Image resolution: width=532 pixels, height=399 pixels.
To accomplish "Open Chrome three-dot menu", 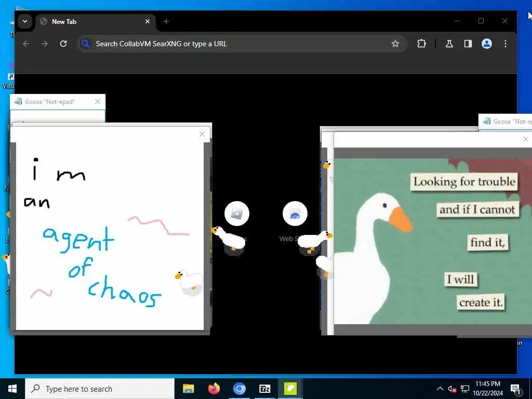I will [x=505, y=44].
